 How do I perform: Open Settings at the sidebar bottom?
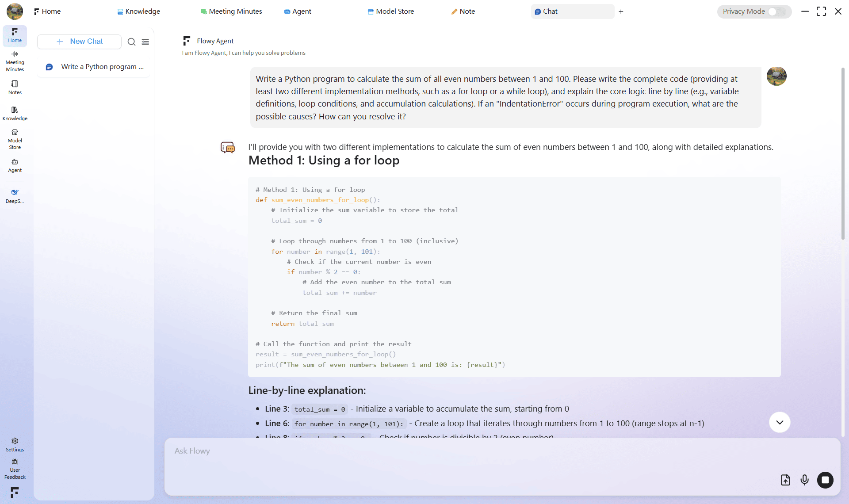pos(15,444)
